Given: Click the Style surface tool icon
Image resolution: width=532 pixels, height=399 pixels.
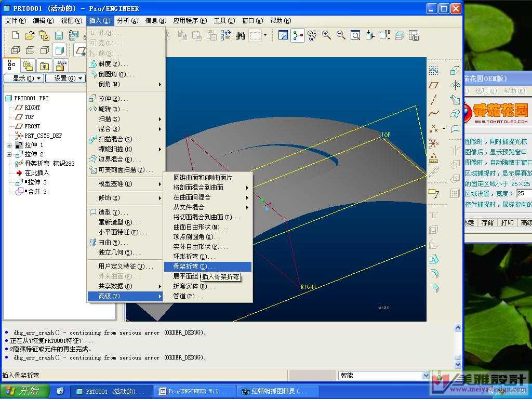Looking at the screenshot, I should click(x=455, y=129).
